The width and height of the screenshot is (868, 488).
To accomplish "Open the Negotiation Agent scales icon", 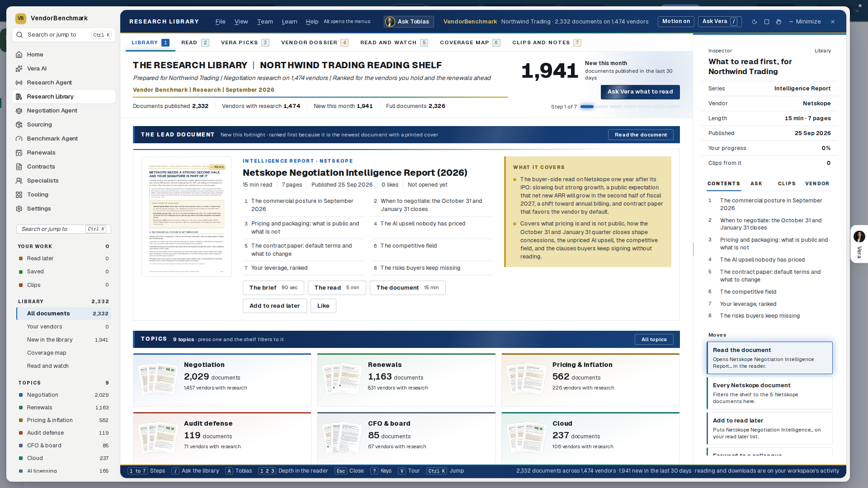I will (19, 111).
